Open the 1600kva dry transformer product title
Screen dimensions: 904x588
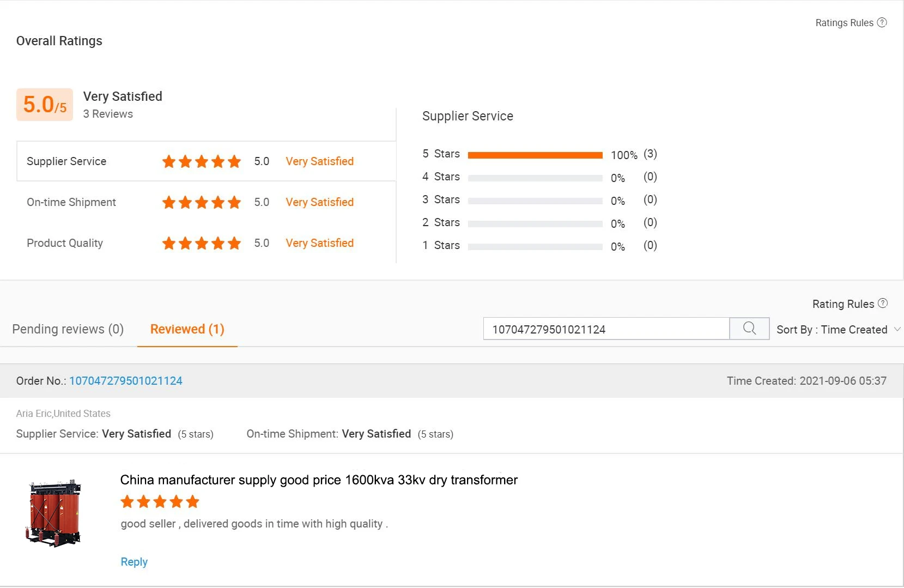pos(319,480)
